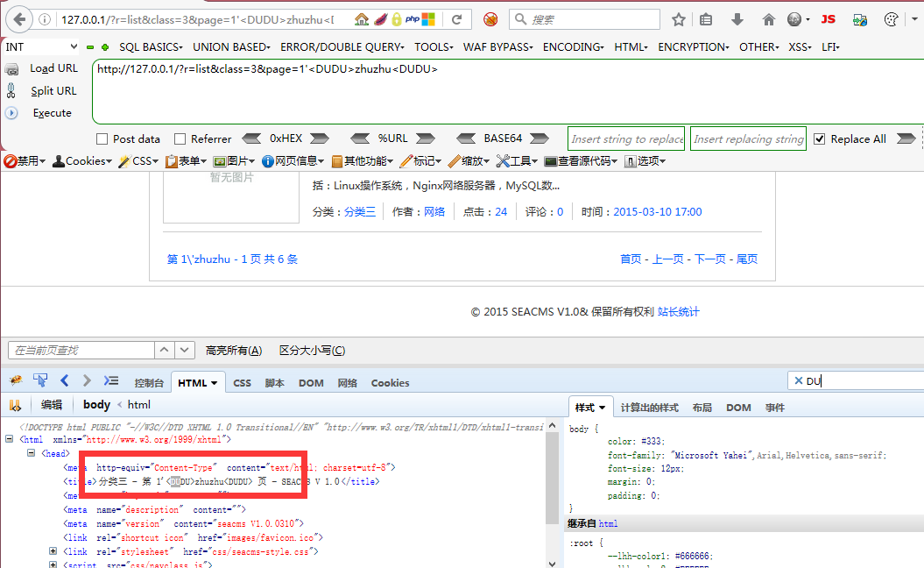Go forward in Firebug panel history
Screen dimensions: 924x568
click(87, 381)
